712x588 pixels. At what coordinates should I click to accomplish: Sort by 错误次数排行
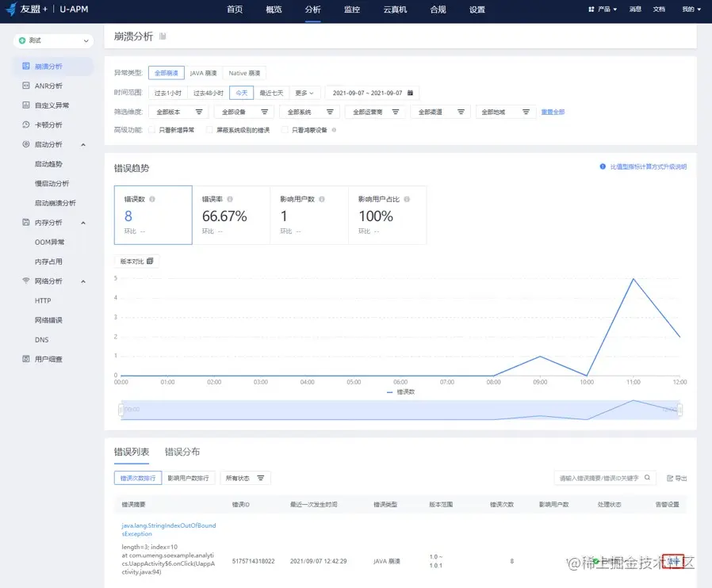tap(138, 478)
